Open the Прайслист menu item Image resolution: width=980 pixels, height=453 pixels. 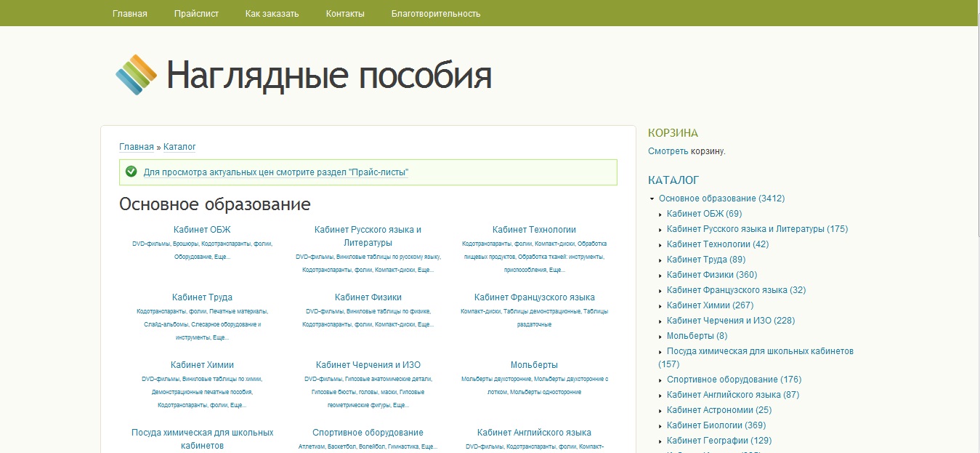click(x=196, y=13)
